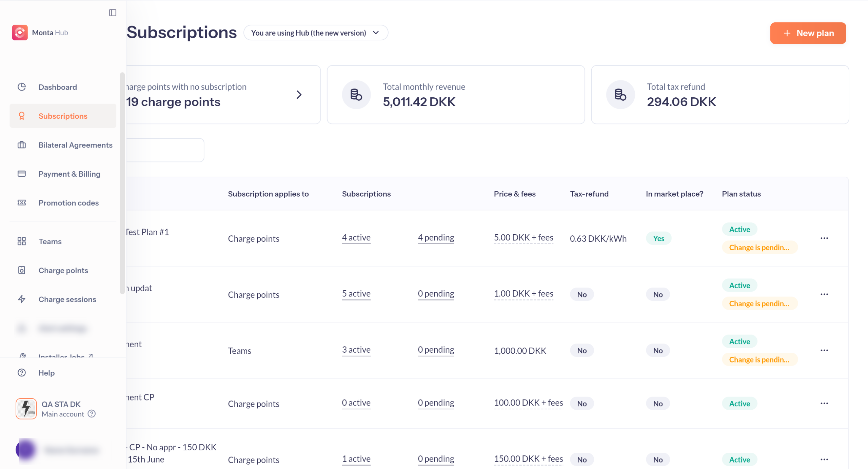Viewport: 868px width, 469px height.
Task: Click the Bilateral Agreements briefcase icon
Action: (22, 145)
